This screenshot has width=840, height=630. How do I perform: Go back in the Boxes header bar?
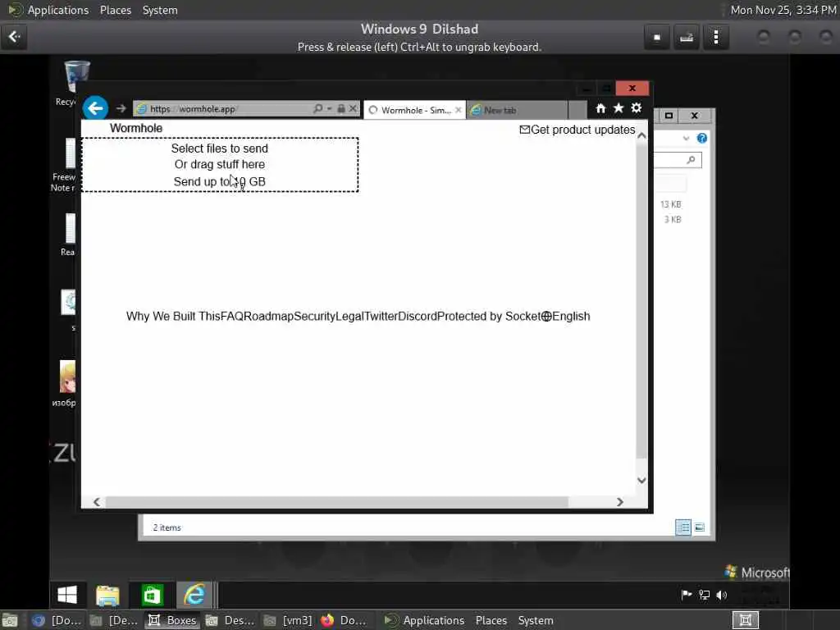pyautogui.click(x=14, y=36)
